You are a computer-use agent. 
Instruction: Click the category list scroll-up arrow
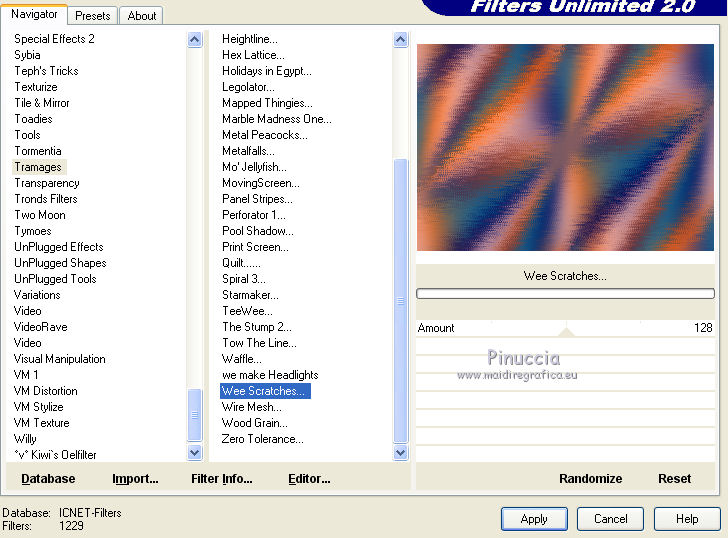[195, 39]
